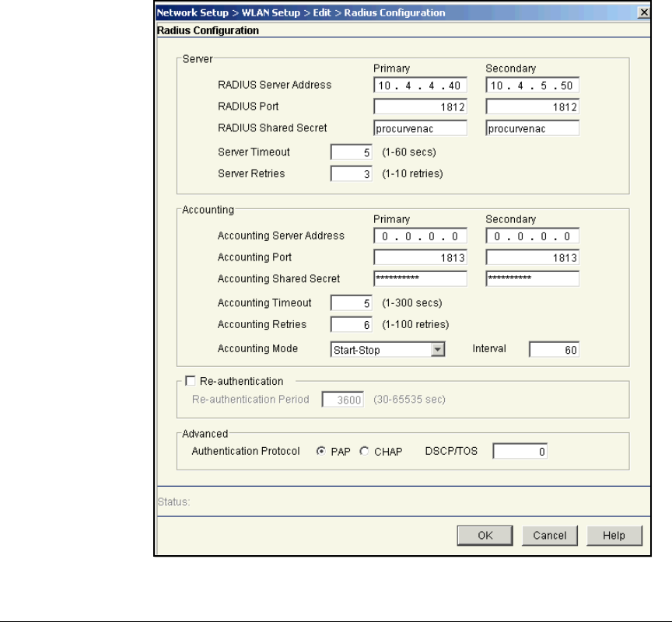Focus the Accounting Retries field
The width and height of the screenshot is (672, 622).
click(351, 324)
